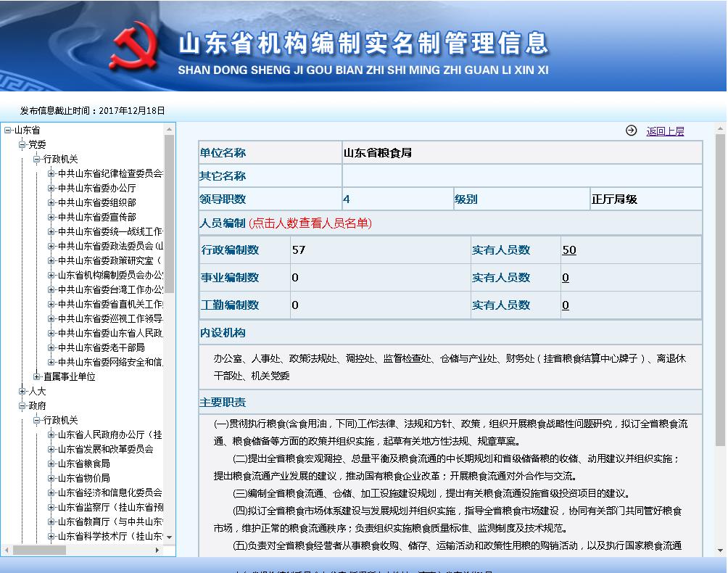Screen dimensions: 728x573
Task: Click the tree panel vertical scrollbar thumb
Action: [169, 213]
